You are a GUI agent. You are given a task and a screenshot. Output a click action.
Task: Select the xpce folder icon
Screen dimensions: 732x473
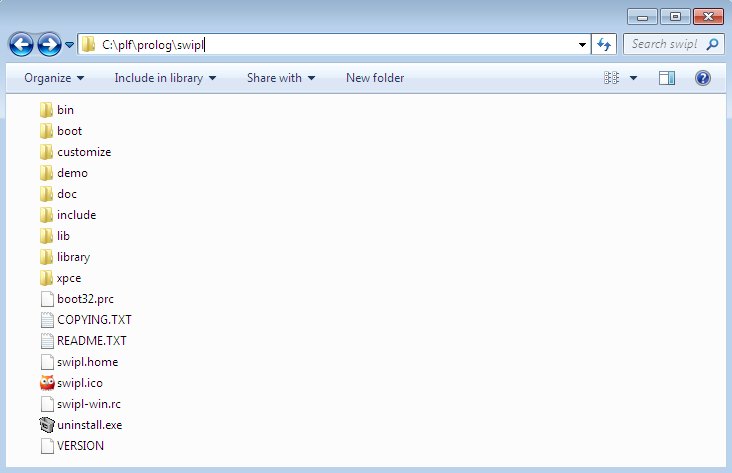pos(46,278)
